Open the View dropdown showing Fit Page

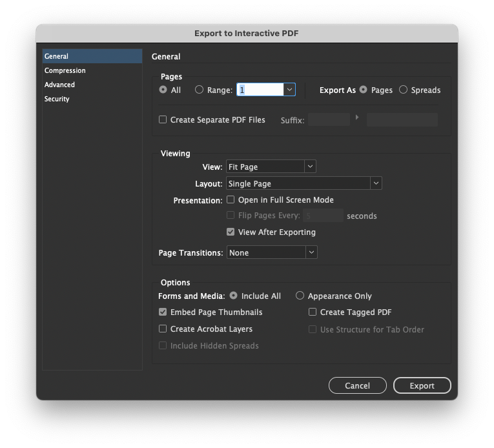[x=271, y=167]
